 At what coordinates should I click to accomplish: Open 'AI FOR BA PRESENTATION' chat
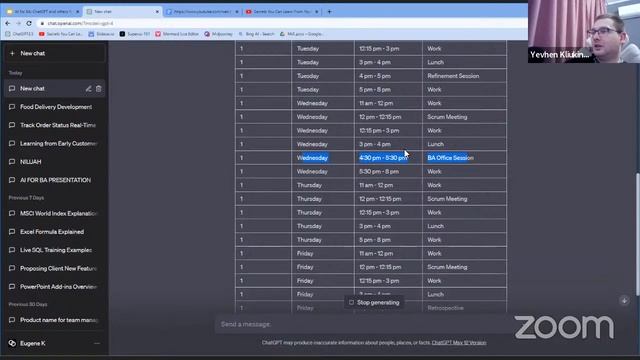coord(55,180)
